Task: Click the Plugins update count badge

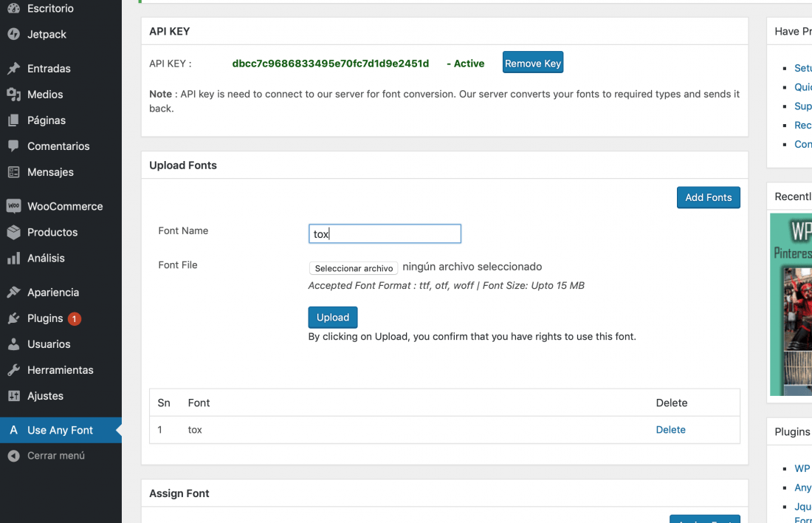Action: click(x=75, y=319)
